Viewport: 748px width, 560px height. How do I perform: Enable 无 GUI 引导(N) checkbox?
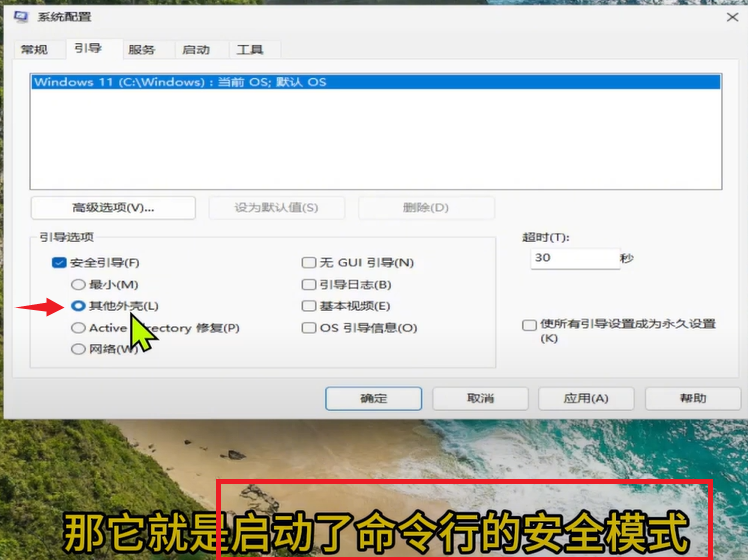pos(309,263)
